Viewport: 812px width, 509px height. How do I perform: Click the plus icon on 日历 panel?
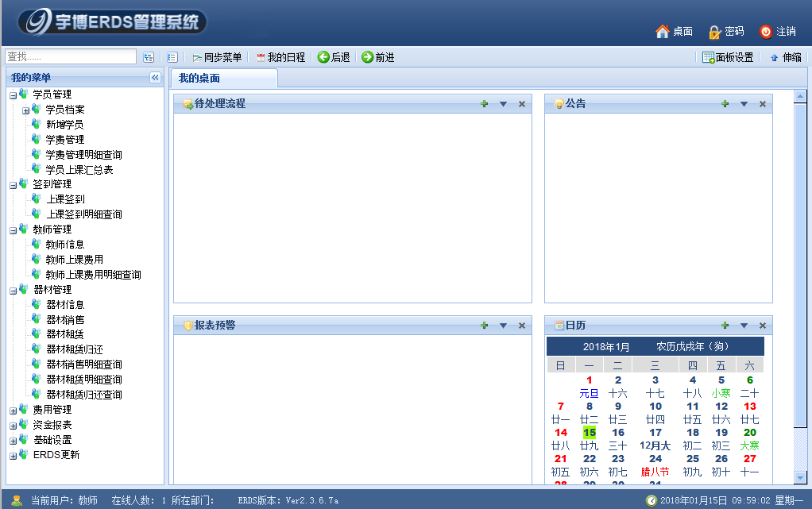point(725,326)
